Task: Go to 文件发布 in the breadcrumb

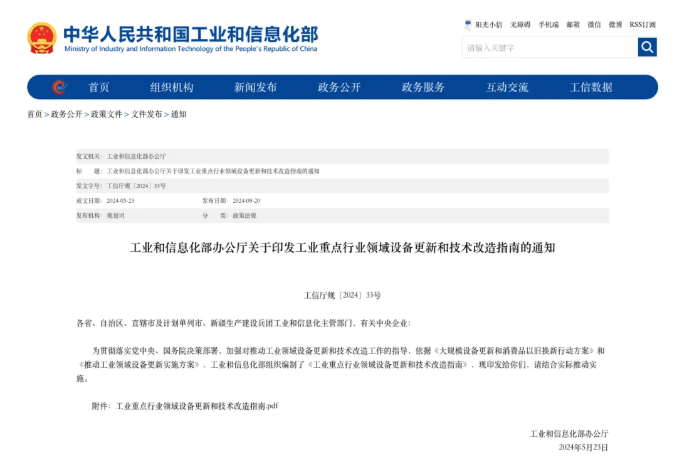Action: [146, 114]
